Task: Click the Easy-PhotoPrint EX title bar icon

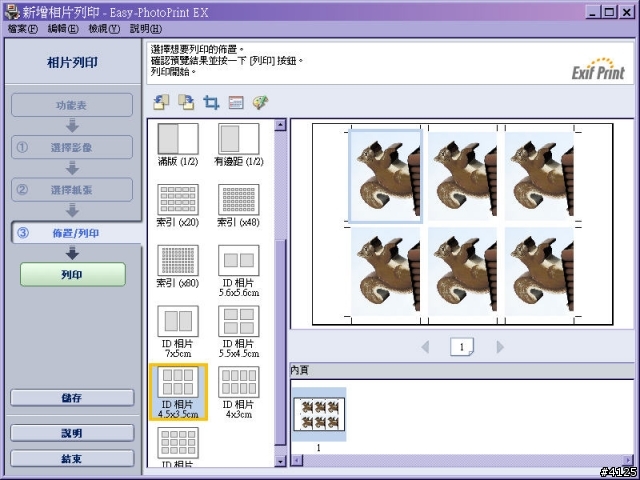Action: pyautogui.click(x=12, y=12)
